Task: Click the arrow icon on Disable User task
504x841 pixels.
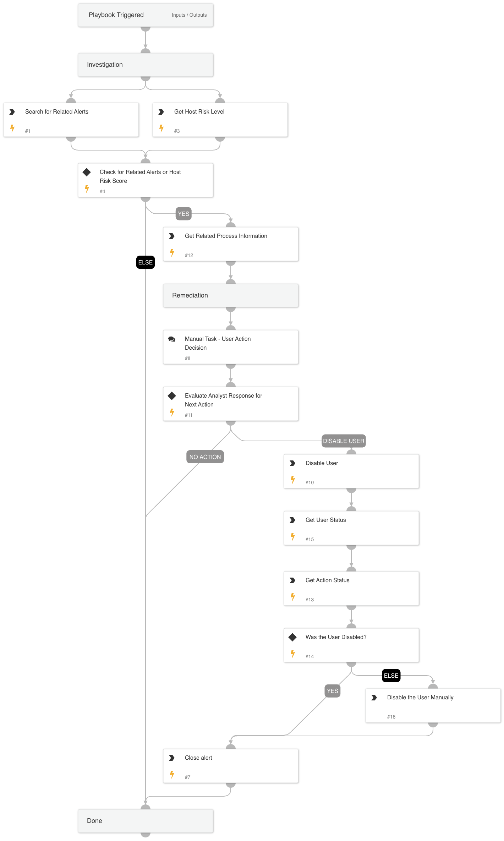Action: tap(292, 463)
